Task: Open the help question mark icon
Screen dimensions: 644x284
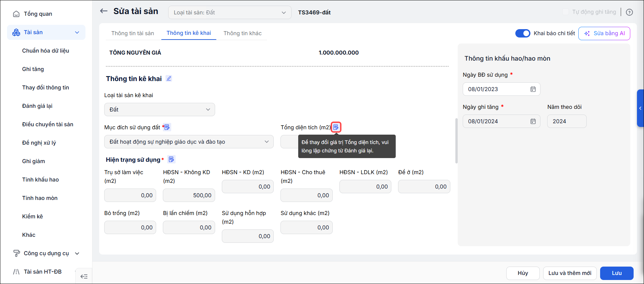Action: click(630, 12)
